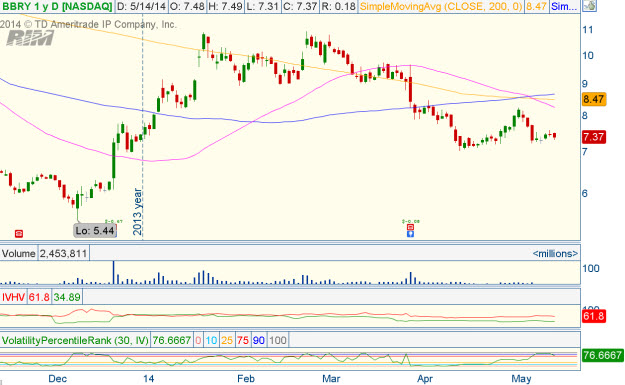Viewport: 625px width, 385px height.
Task: Click the Mar label on the time axis
Action: 331,379
